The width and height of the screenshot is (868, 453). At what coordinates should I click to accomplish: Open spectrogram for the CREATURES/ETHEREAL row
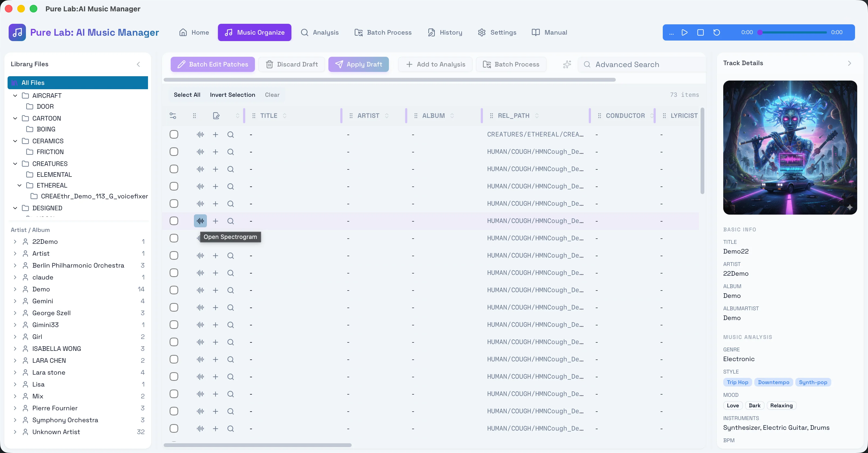[200, 135]
